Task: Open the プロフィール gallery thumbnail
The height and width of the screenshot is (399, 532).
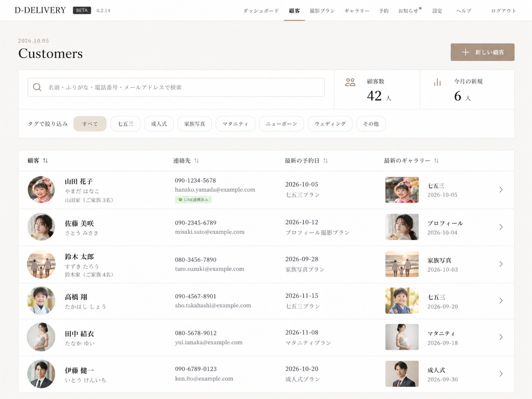Action: tap(402, 227)
